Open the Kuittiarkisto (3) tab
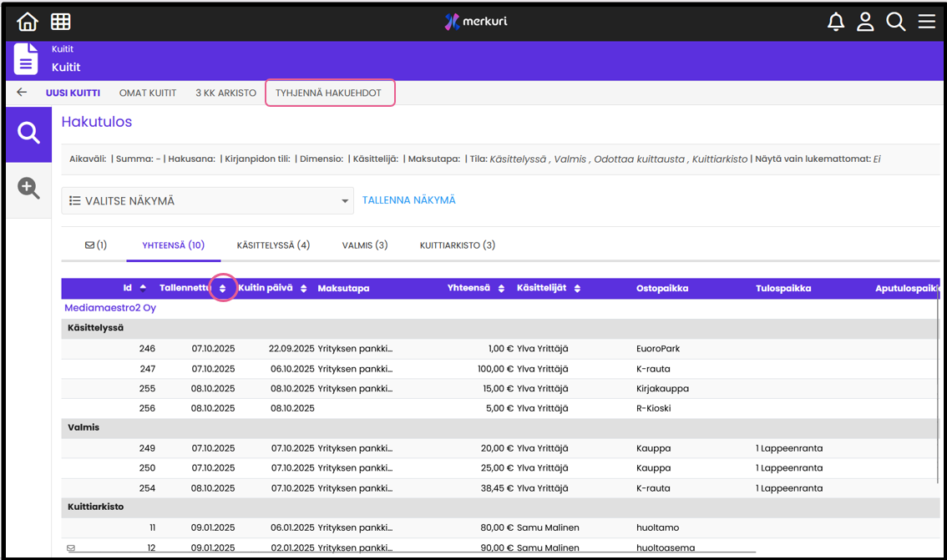The width and height of the screenshot is (947, 560). tap(457, 245)
